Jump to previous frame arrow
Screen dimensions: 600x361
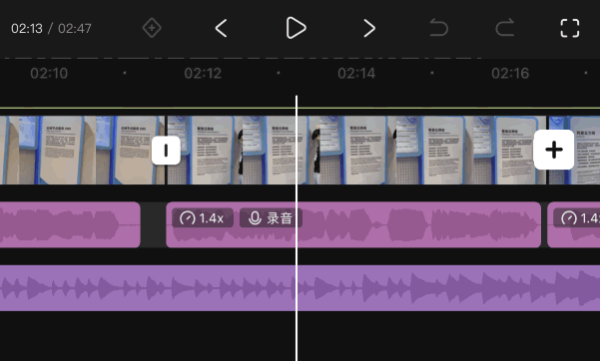221,28
